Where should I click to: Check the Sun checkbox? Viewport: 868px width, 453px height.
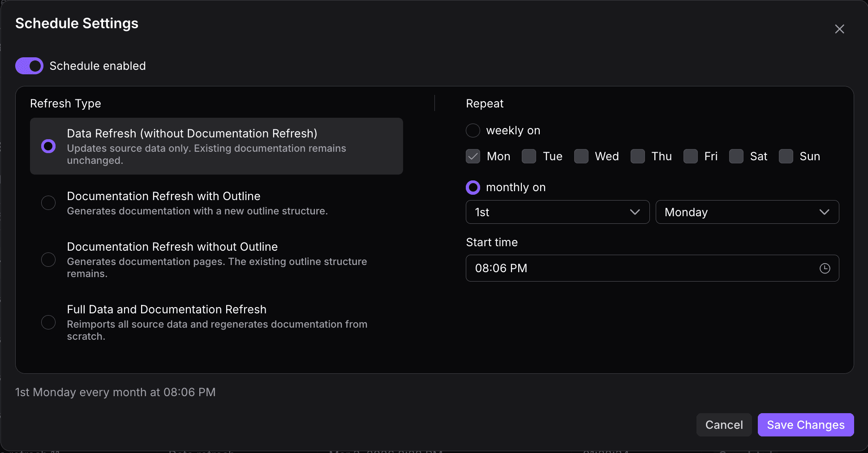click(x=786, y=156)
